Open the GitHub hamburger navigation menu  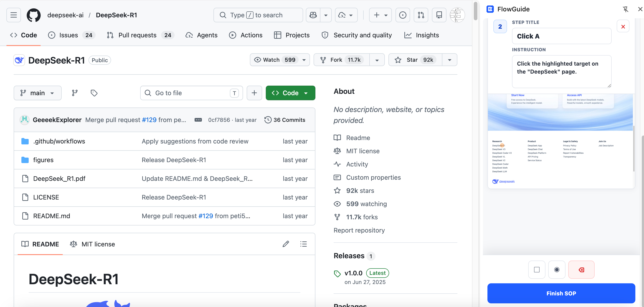click(13, 15)
